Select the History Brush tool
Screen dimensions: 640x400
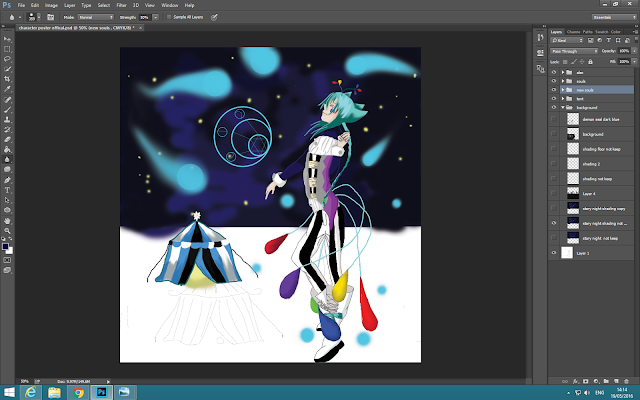point(7,130)
